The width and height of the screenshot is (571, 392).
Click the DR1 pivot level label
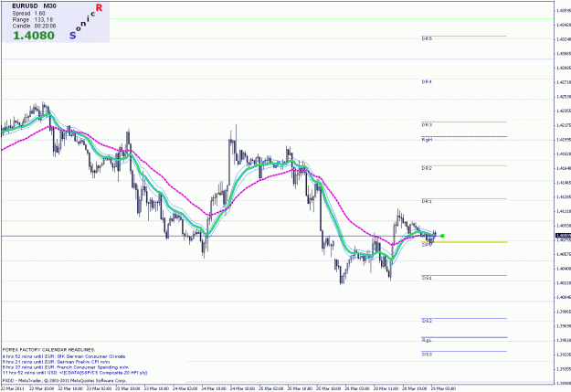[427, 201]
